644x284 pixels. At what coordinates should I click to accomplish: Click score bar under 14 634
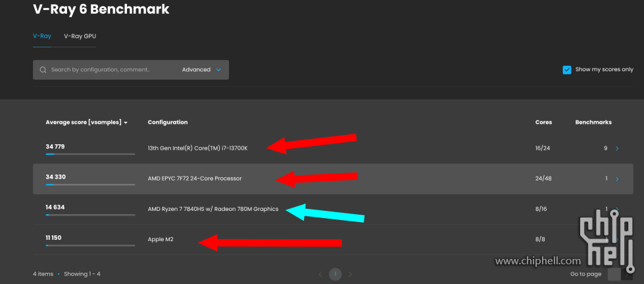[90, 215]
